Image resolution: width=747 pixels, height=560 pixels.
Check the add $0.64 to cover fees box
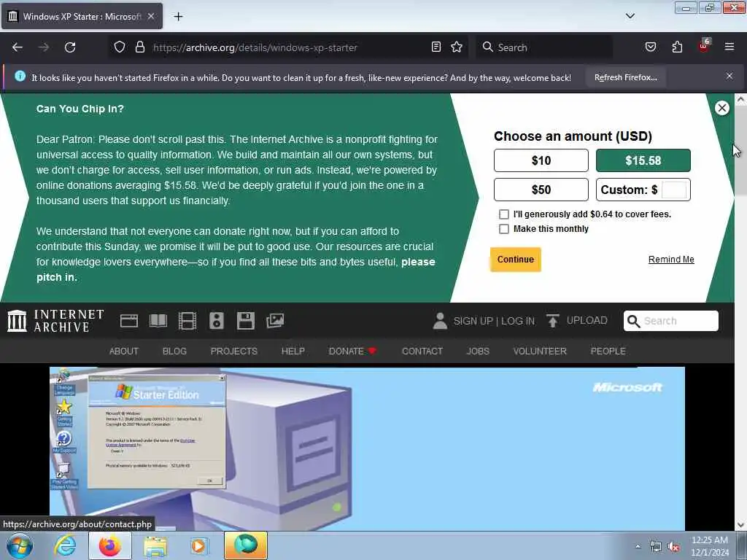tap(503, 214)
